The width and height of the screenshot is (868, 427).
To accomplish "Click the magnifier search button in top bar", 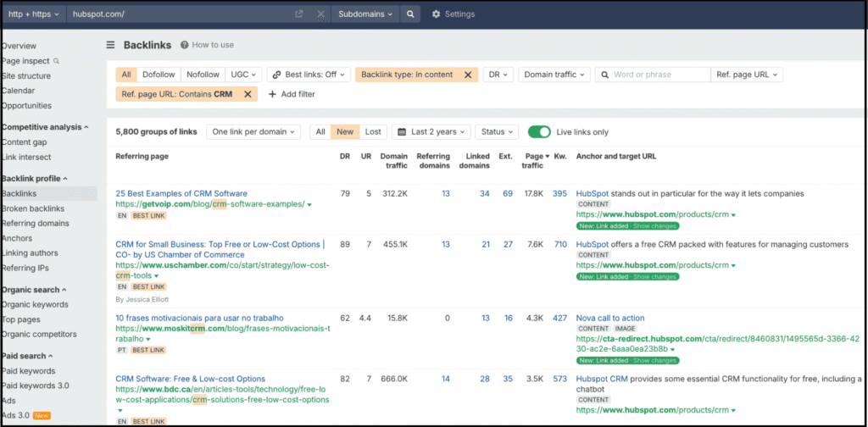I will click(x=410, y=14).
